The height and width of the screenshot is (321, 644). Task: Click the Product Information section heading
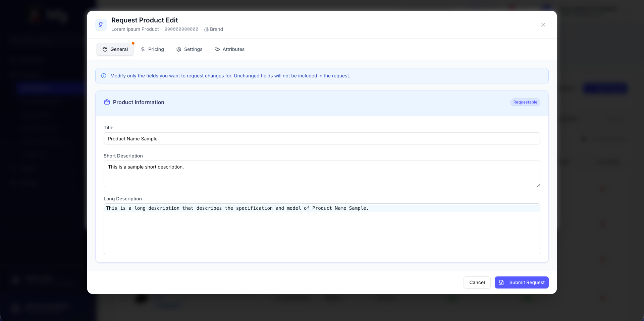[139, 102]
